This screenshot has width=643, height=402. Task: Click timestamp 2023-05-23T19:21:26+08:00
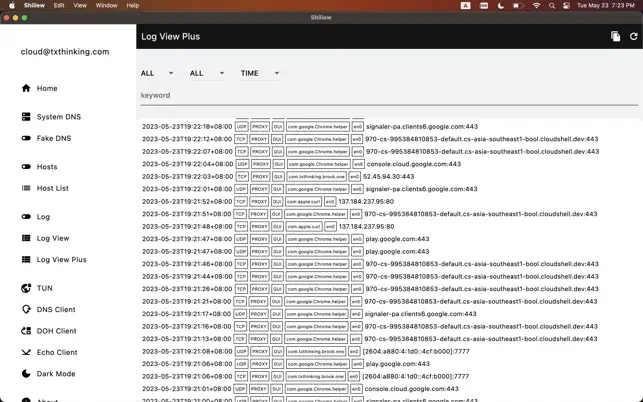click(187, 289)
